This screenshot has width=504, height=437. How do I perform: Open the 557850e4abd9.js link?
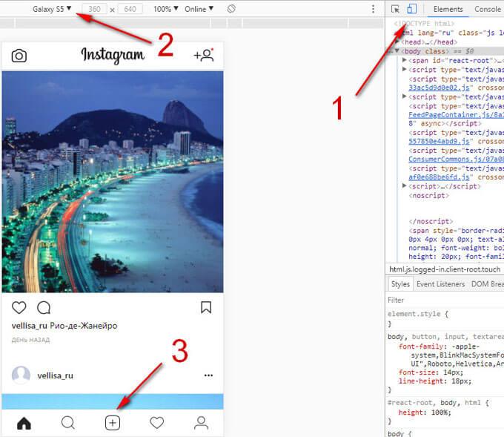coord(439,141)
